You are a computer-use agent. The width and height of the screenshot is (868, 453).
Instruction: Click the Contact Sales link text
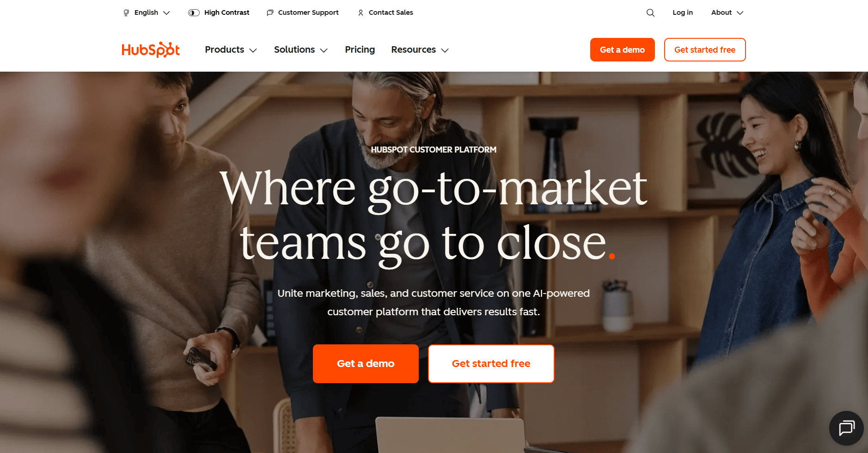[x=391, y=12]
